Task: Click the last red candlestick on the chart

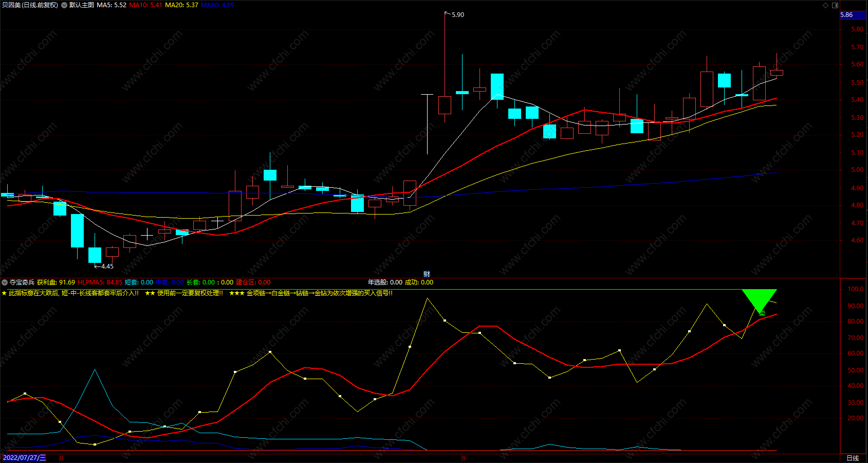Action: coord(777,73)
